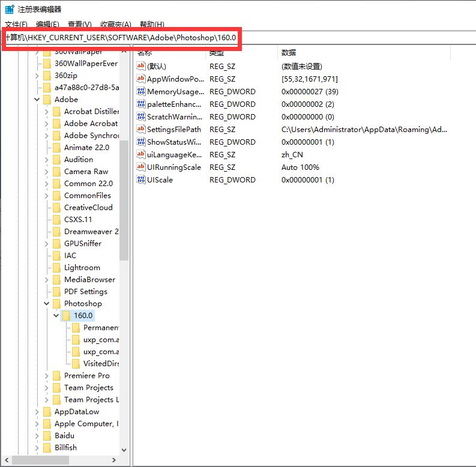Expand the Acrobat Distiller key
476x467 pixels.
click(46, 112)
